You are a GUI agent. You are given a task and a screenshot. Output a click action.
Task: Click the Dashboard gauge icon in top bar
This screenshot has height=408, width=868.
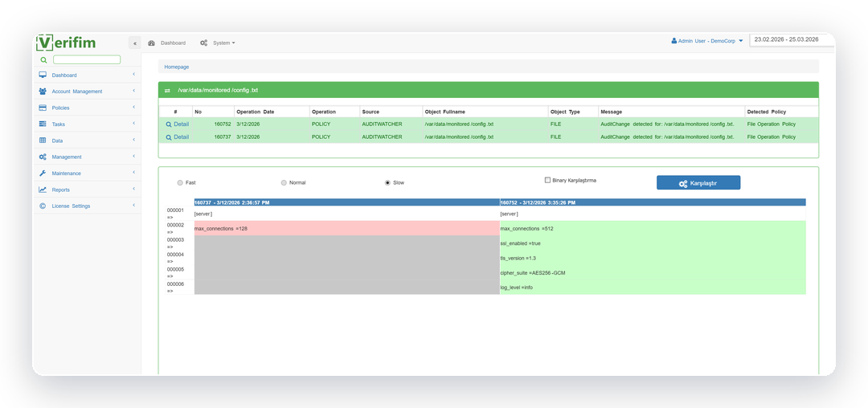point(152,43)
